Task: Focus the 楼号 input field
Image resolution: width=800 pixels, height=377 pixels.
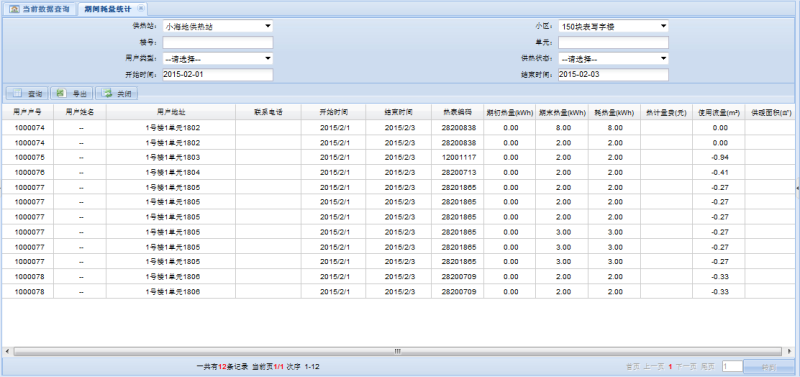Action: click(x=218, y=42)
